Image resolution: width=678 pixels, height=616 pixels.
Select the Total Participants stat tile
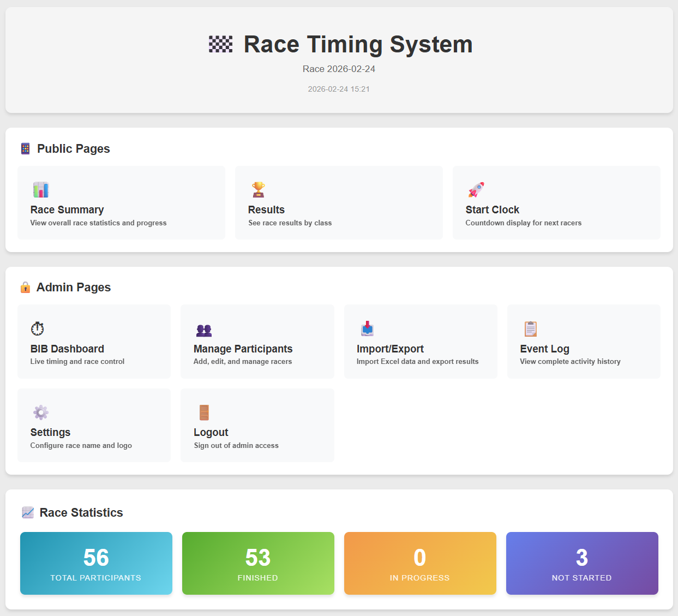click(x=96, y=563)
